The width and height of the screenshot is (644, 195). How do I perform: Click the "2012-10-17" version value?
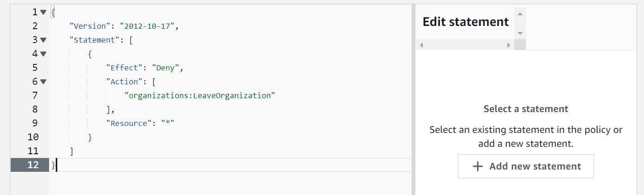click(x=147, y=26)
